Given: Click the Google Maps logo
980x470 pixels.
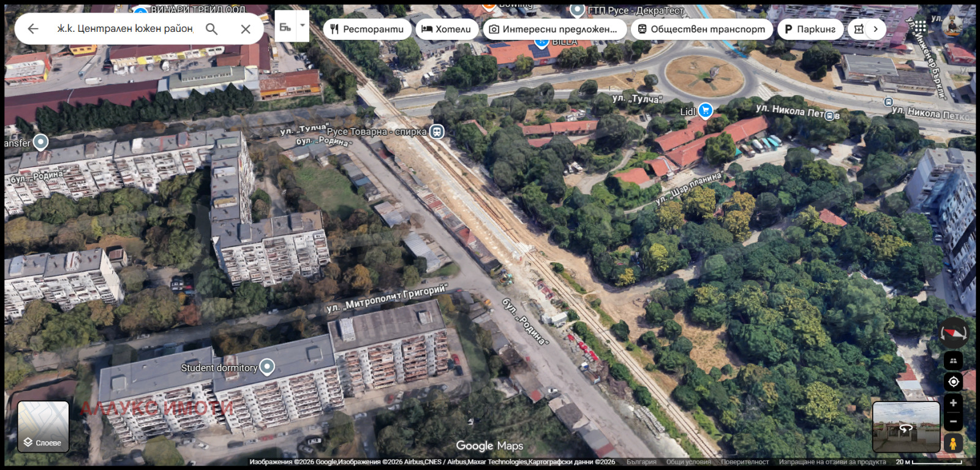Looking at the screenshot, I should click(x=489, y=446).
